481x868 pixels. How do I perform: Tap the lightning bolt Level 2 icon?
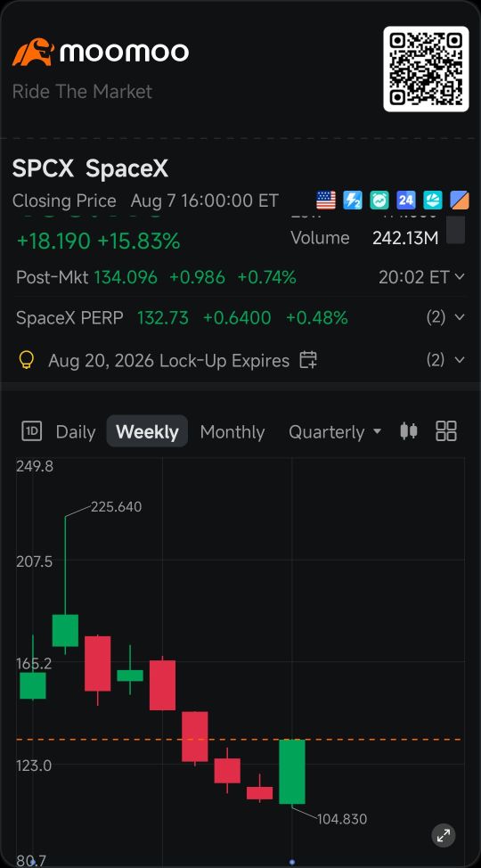pyautogui.click(x=353, y=200)
